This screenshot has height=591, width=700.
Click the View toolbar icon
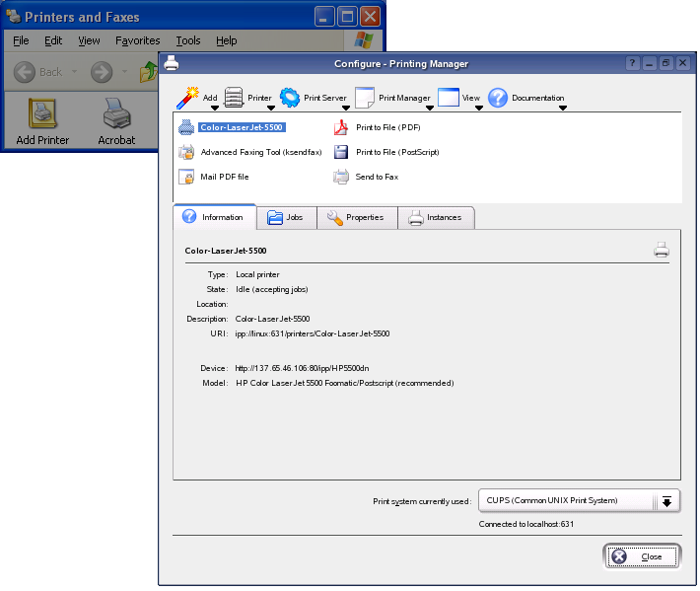(x=449, y=98)
